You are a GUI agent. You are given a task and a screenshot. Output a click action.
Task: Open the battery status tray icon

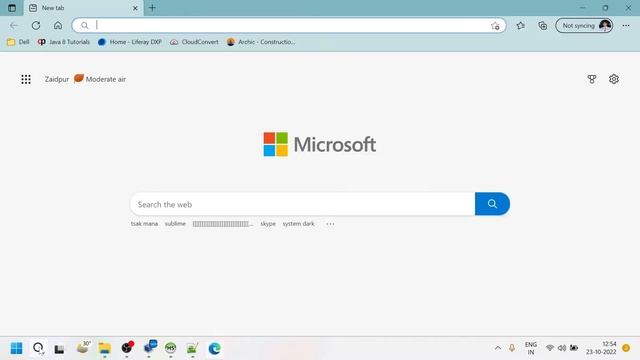pyautogui.click(x=574, y=348)
